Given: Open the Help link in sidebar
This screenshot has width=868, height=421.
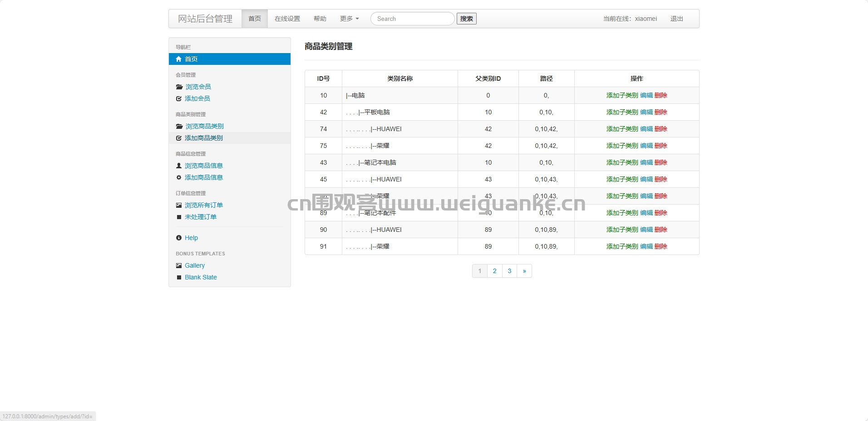Looking at the screenshot, I should point(191,238).
